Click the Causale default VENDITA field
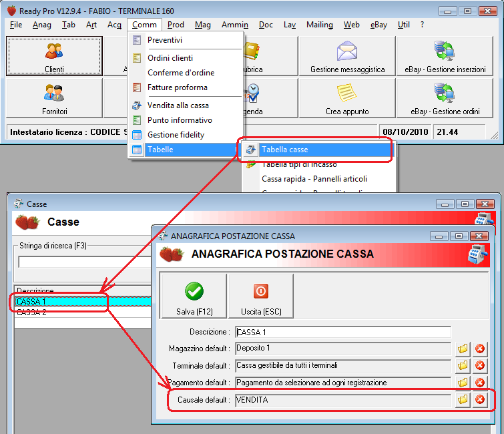 (x=343, y=400)
